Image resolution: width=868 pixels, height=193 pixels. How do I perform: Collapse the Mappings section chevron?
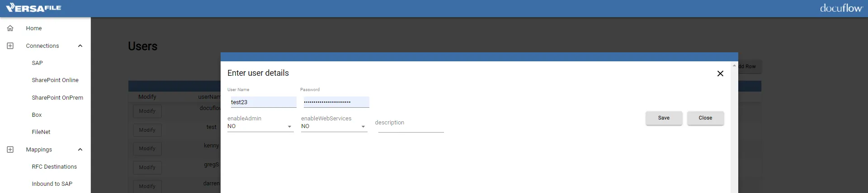[80, 149]
